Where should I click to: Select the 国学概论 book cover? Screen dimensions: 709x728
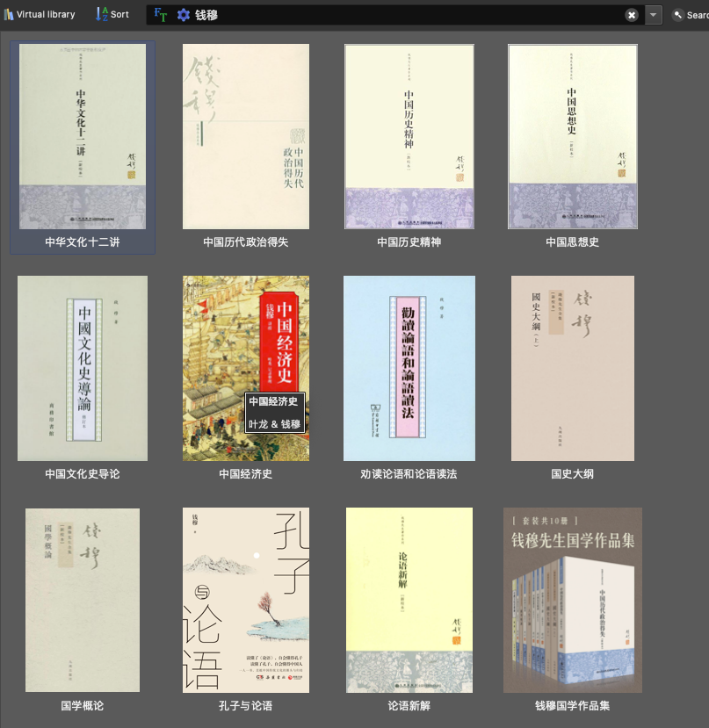coord(83,600)
